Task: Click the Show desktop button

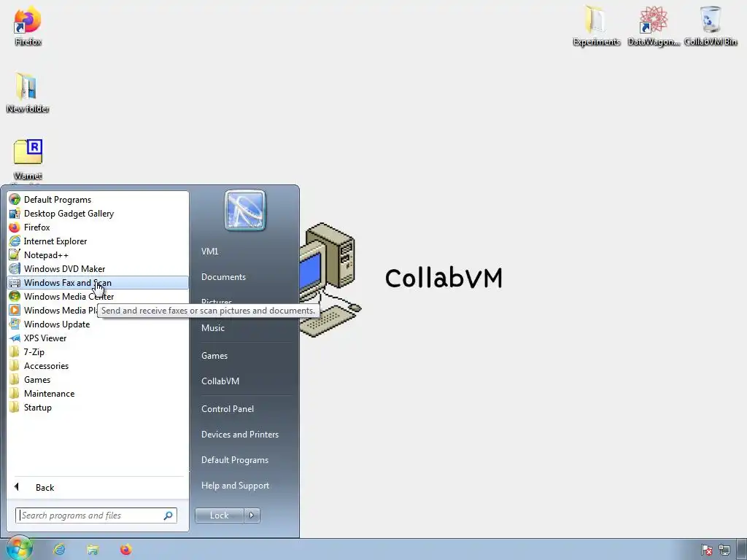Action: 742,550
